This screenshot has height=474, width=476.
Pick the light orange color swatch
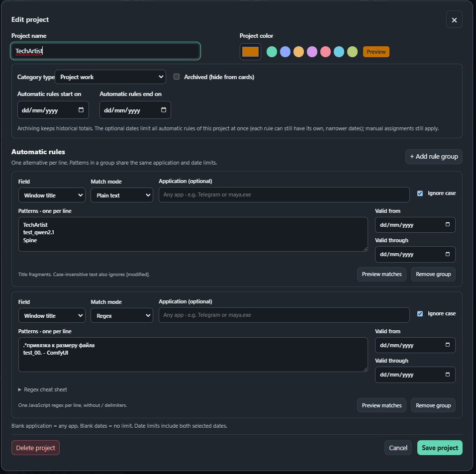tap(299, 52)
